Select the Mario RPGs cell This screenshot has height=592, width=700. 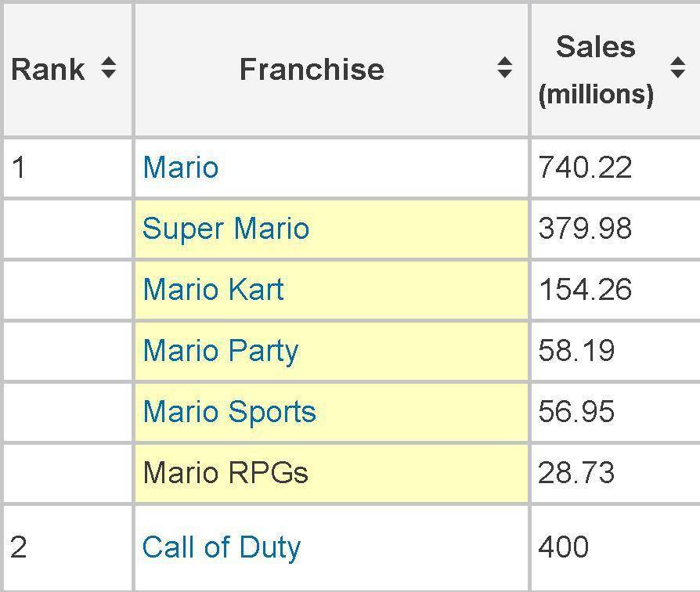332,473
